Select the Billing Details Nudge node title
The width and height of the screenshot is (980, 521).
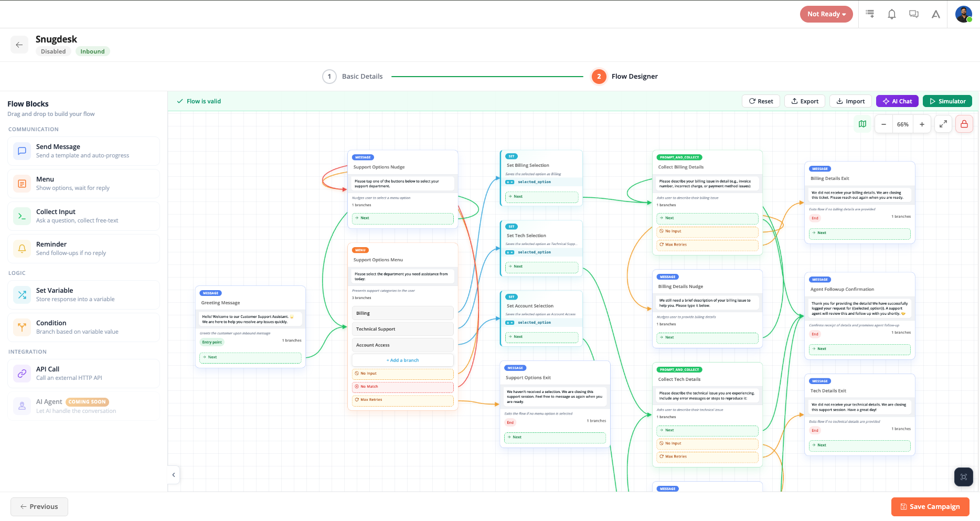pos(680,286)
